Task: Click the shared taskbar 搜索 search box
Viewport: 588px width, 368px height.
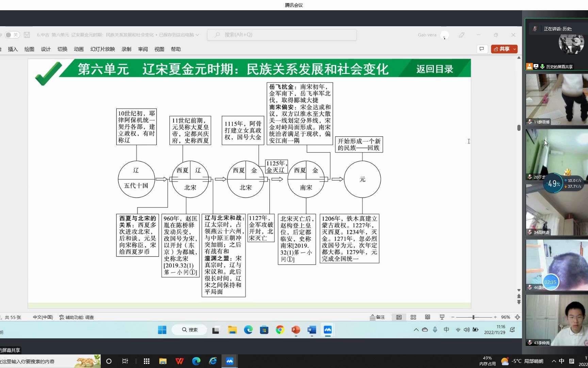Action: (190, 330)
